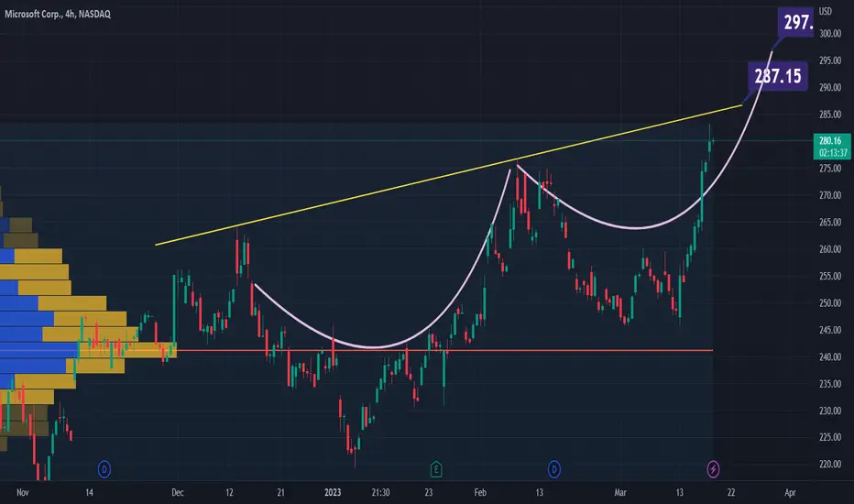
Task: Click the 287.15 price label
Action: (778, 76)
